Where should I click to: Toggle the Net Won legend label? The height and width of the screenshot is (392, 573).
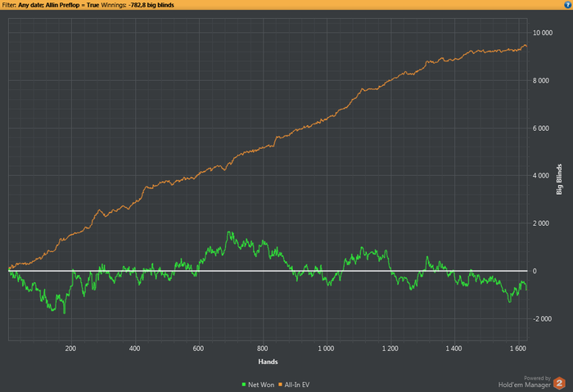point(261,385)
